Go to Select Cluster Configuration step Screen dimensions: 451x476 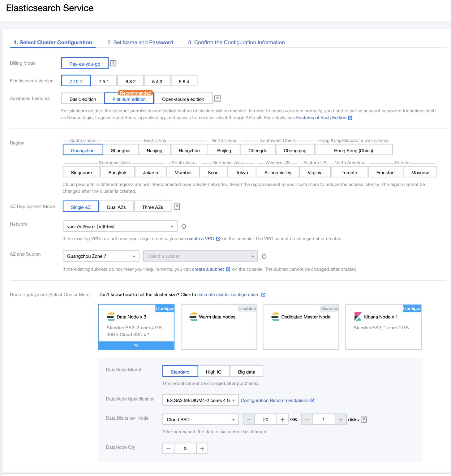tap(53, 42)
